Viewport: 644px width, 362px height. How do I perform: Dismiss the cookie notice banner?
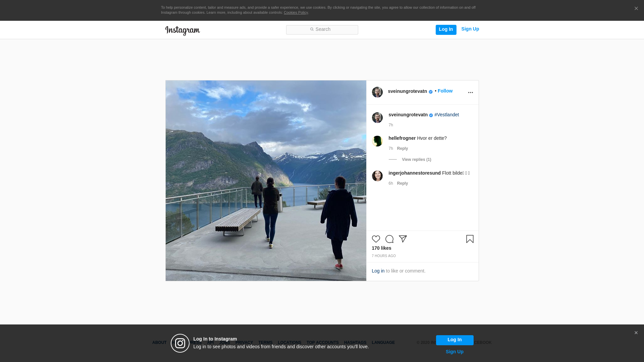(636, 9)
